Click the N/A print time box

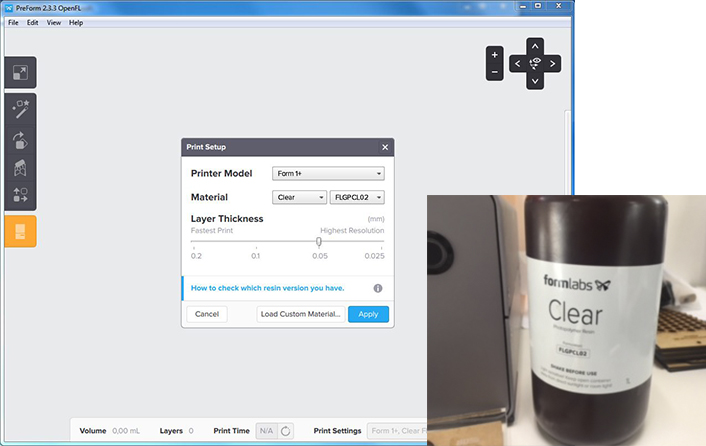[x=267, y=431]
